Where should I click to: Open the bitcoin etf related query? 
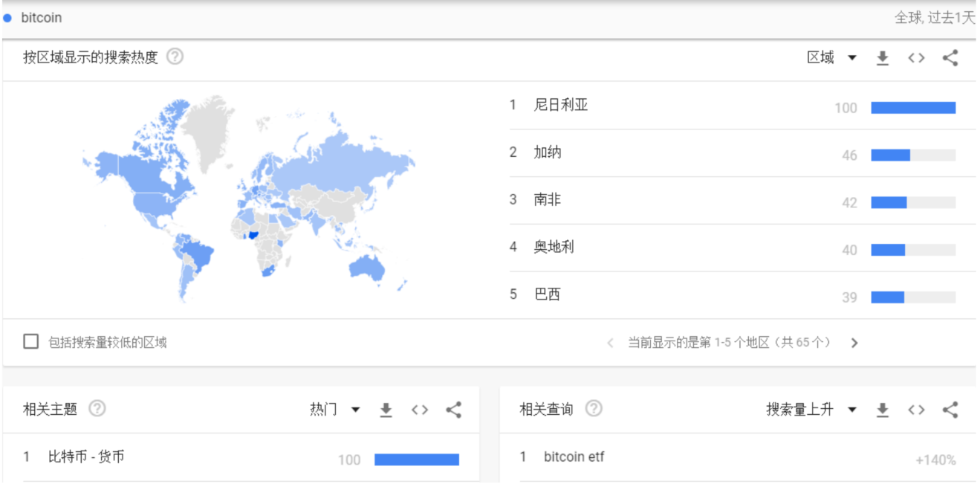pos(574,456)
